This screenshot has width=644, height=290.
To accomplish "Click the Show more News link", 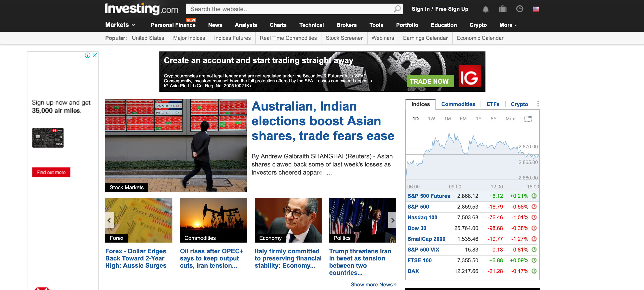I will 373,284.
